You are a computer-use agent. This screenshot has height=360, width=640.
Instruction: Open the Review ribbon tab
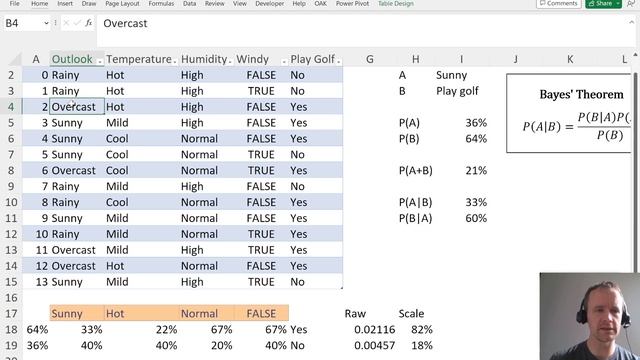(215, 3)
